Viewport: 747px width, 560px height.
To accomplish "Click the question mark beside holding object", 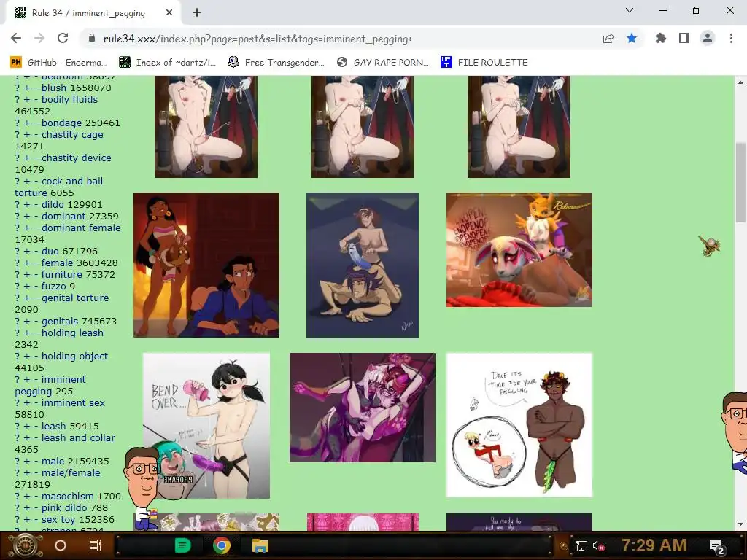I will (18, 356).
